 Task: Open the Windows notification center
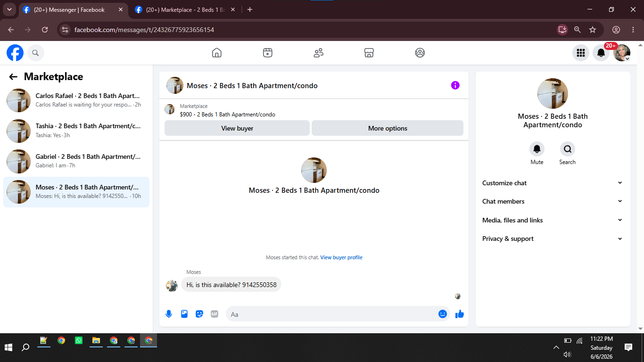pos(628,347)
